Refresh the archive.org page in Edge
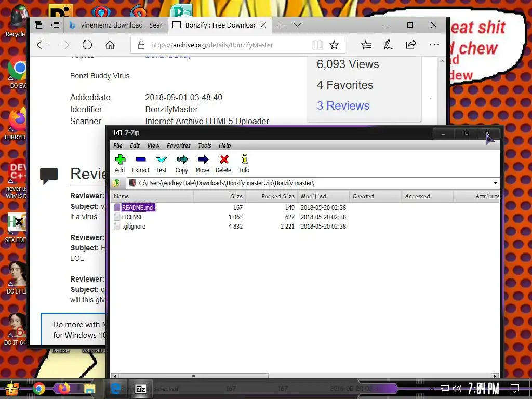This screenshot has width=532, height=399. tap(87, 45)
